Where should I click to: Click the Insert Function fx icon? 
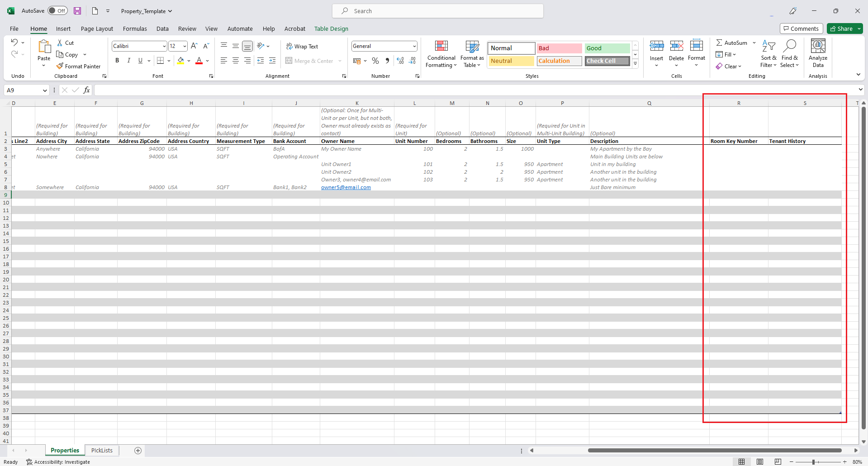86,90
